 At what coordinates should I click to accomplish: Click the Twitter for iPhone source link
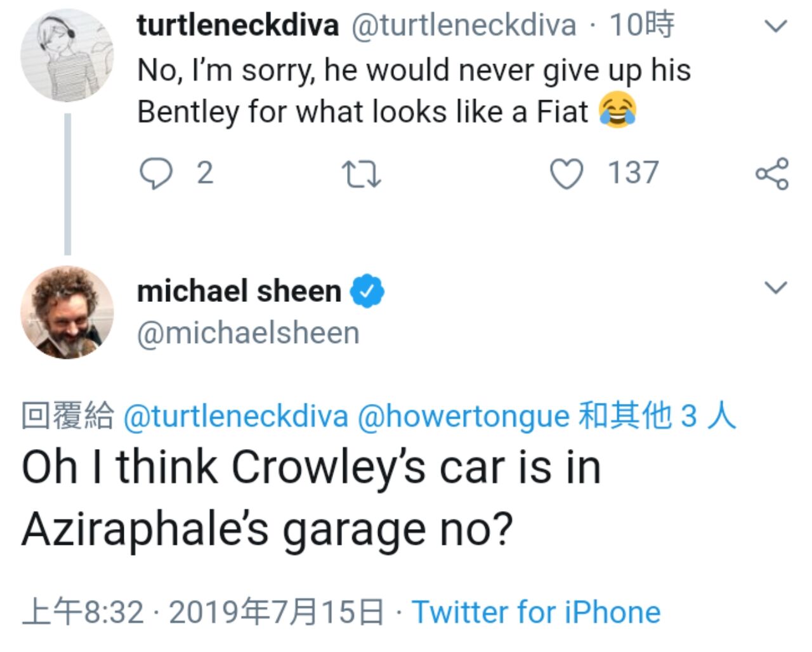point(537,613)
